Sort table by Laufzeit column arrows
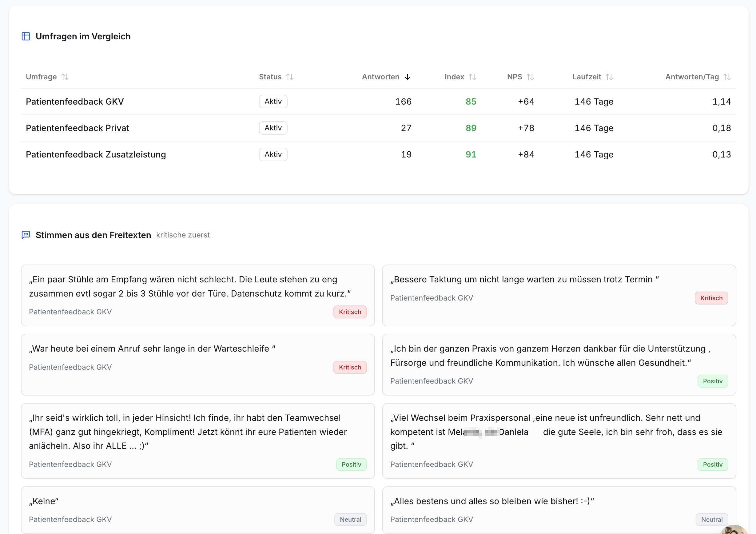Viewport: 756px width, 534px height. [610, 77]
